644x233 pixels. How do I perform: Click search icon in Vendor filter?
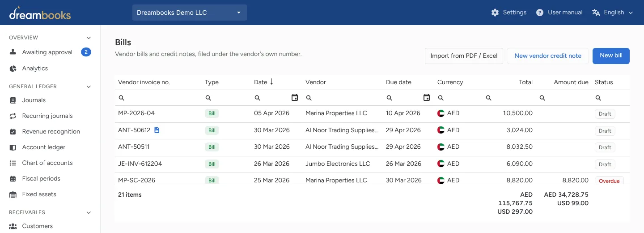pyautogui.click(x=309, y=98)
